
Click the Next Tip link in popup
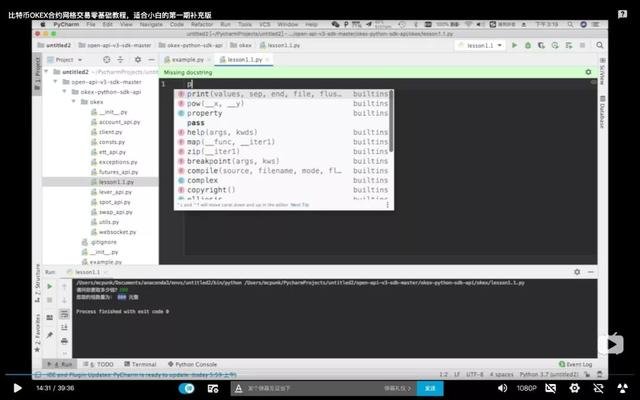300,205
